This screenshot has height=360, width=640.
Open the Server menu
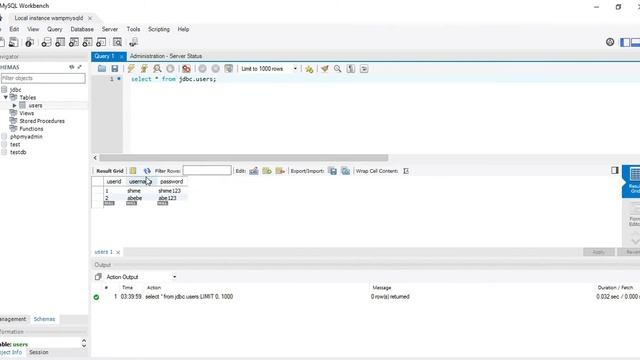[110, 29]
